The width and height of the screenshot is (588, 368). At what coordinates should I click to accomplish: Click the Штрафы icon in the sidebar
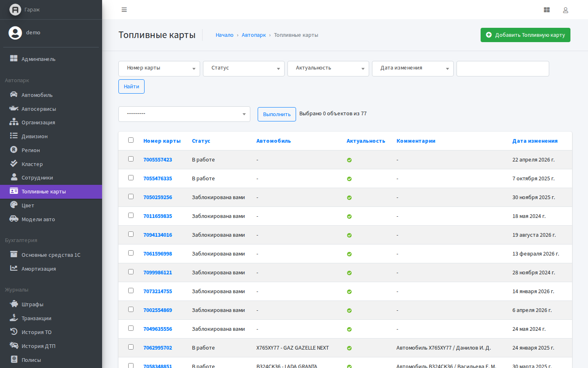14,304
